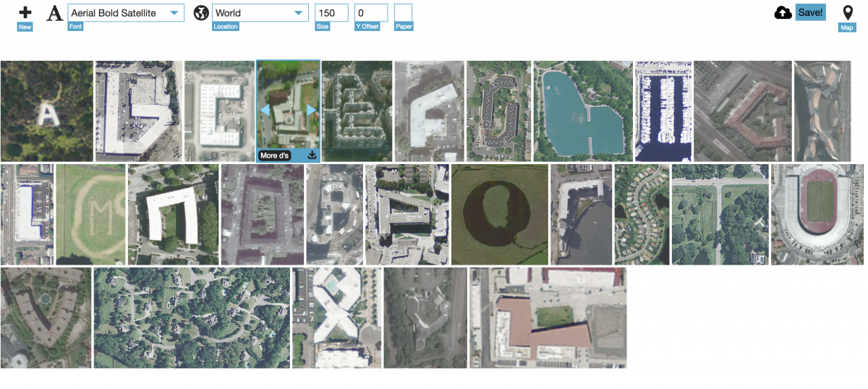Click the cloud upload icon

click(x=783, y=13)
